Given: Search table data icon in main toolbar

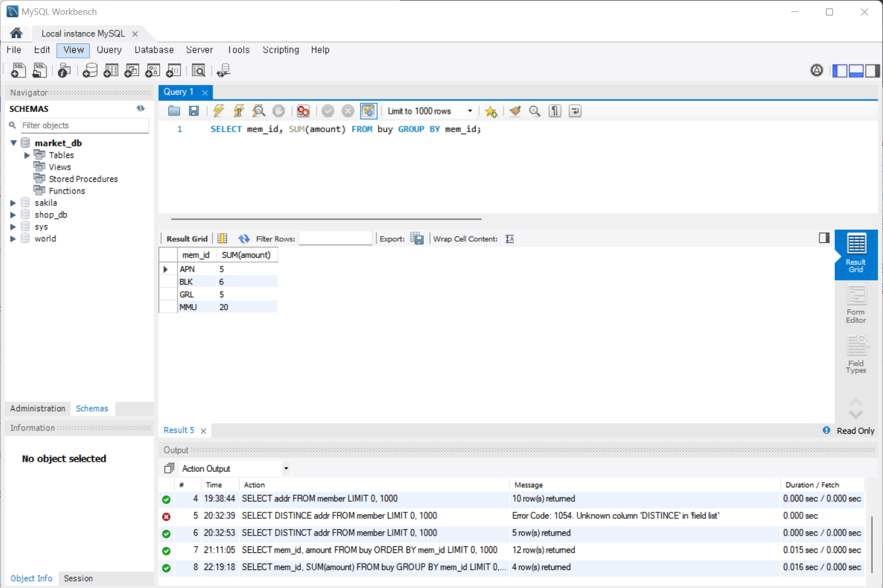Looking at the screenshot, I should point(198,71).
